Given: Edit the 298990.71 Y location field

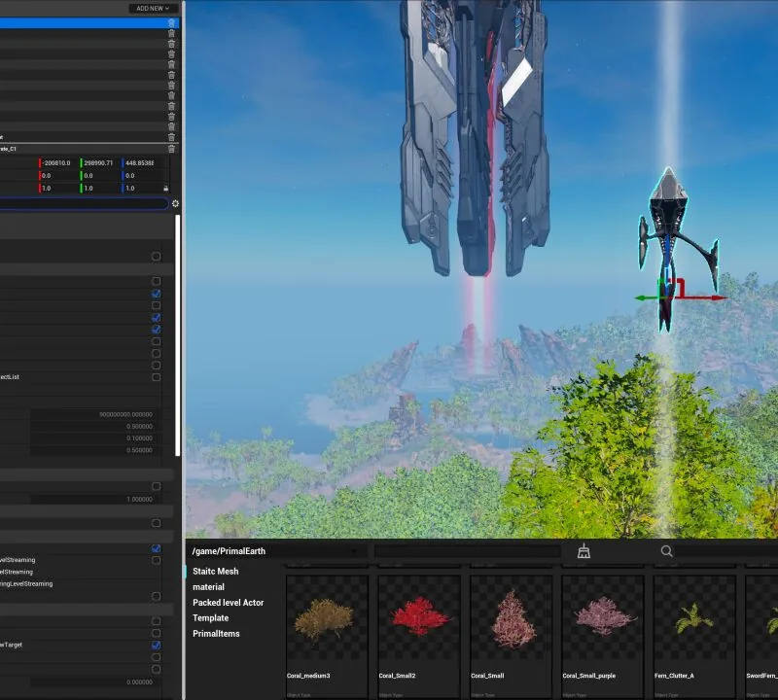Looking at the screenshot, I should coord(100,162).
